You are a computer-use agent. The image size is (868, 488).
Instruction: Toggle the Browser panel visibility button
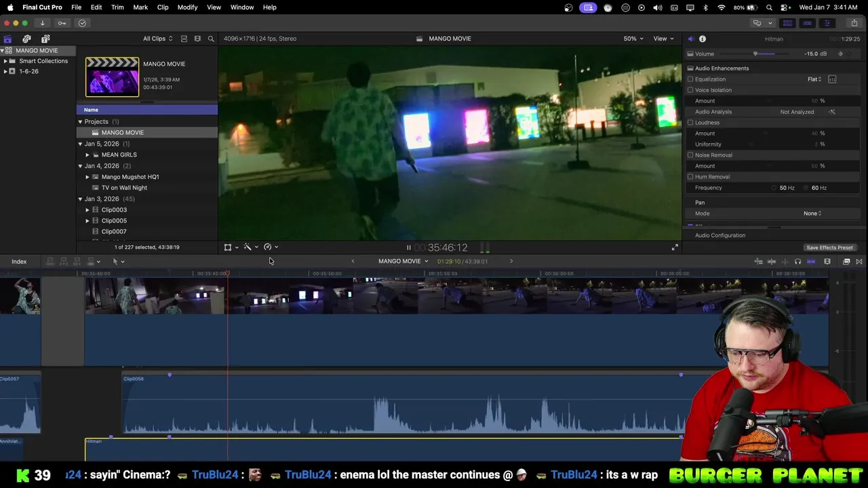point(787,23)
